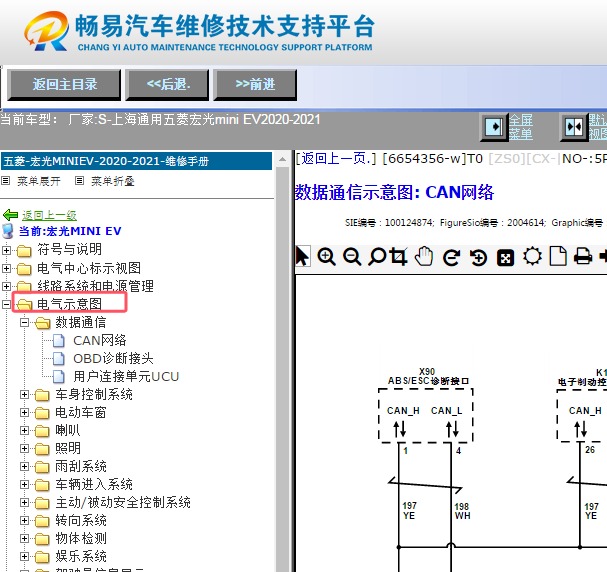Screen dimensions: 607x572
Task: Click the 车身控制系统 folder icon
Action: 42,395
